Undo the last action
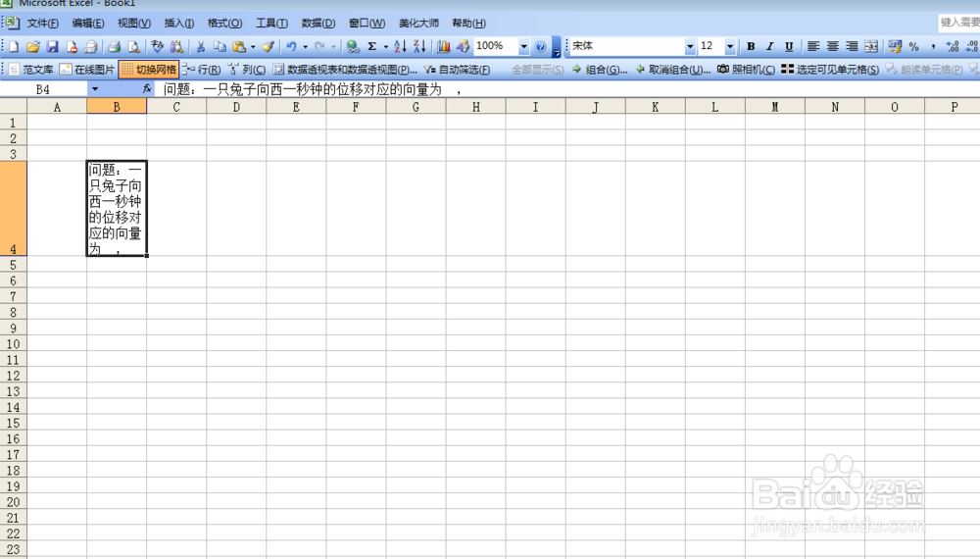This screenshot has height=559, width=980. pos(291,46)
